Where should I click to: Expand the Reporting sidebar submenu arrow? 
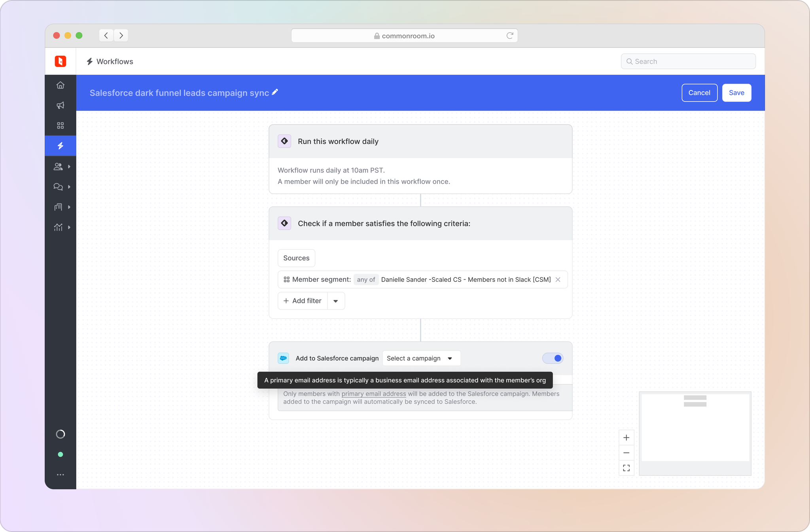click(69, 227)
